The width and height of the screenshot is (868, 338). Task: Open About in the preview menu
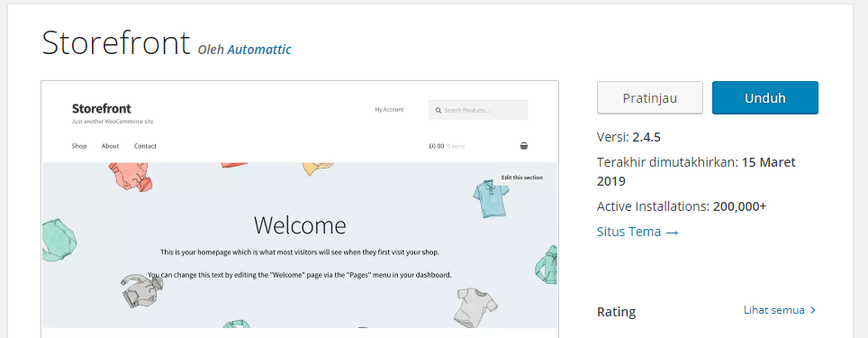110,146
